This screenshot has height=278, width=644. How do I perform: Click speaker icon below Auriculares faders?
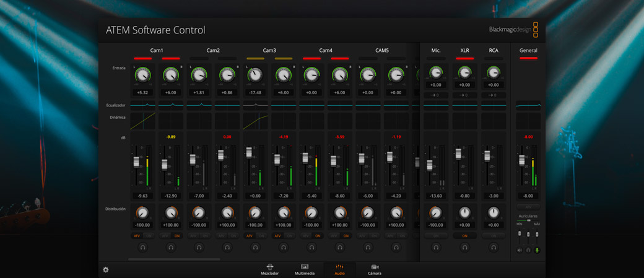coord(520,250)
